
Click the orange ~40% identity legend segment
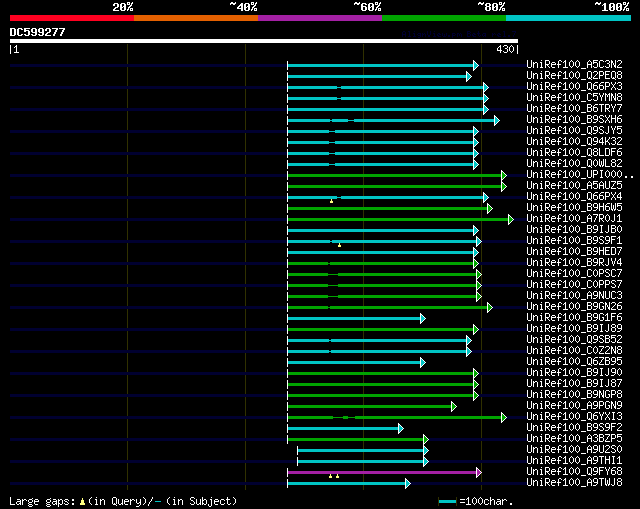point(196,18)
